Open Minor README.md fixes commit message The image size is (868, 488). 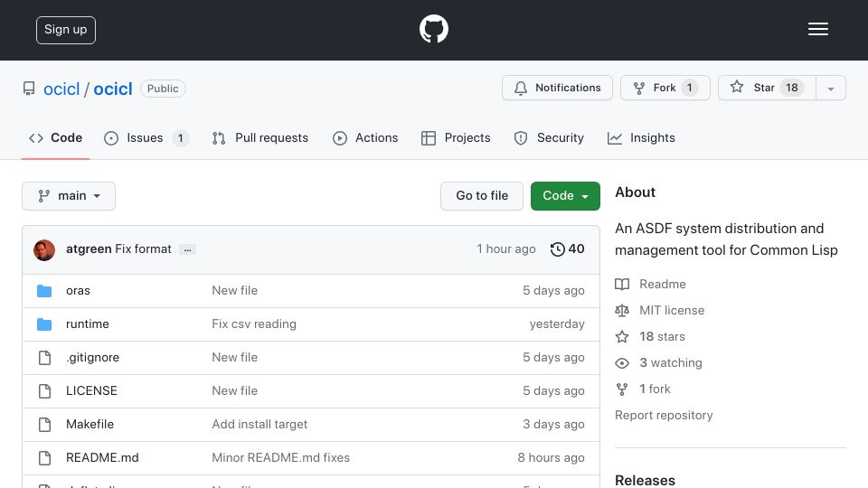pyautogui.click(x=280, y=457)
